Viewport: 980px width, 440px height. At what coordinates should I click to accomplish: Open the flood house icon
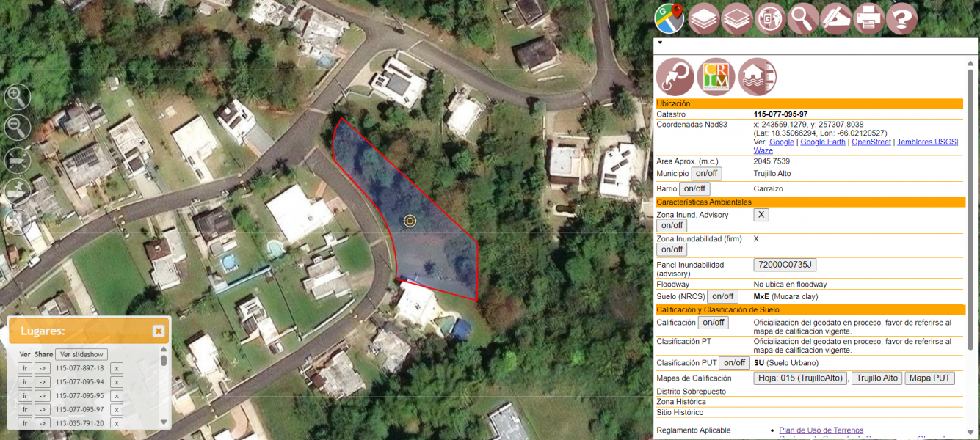(x=758, y=76)
